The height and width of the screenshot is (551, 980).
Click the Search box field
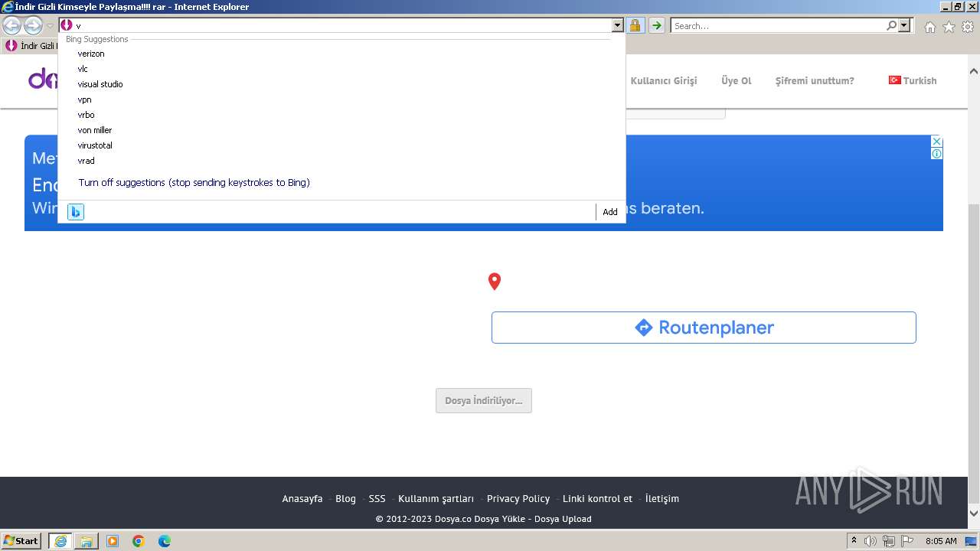(x=778, y=25)
